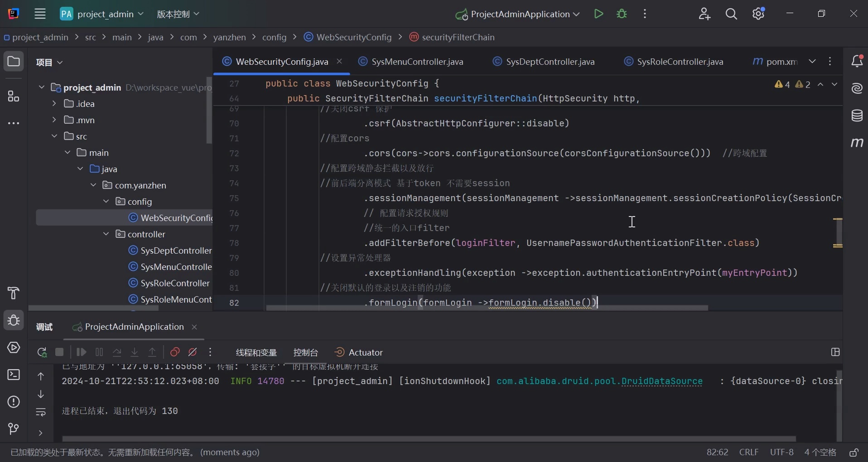Screen dimensions: 868x462
Task: Click the 82:62 caret position in status bar
Action: click(x=717, y=452)
